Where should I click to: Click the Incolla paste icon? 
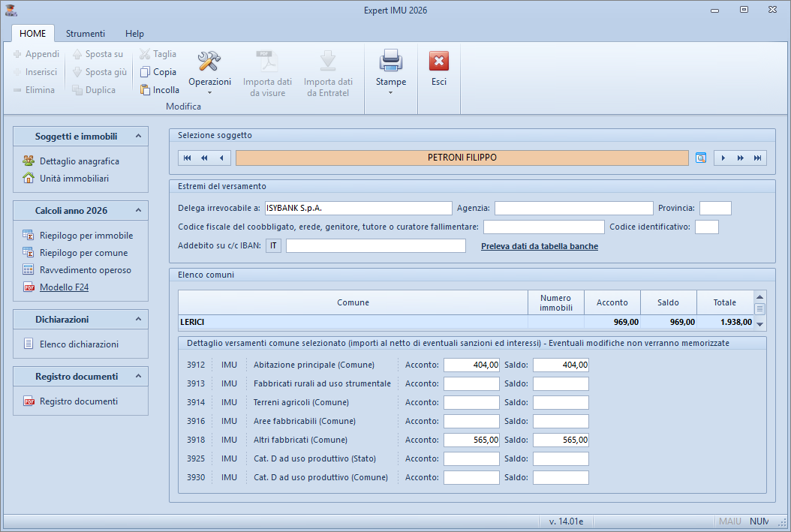click(x=146, y=90)
